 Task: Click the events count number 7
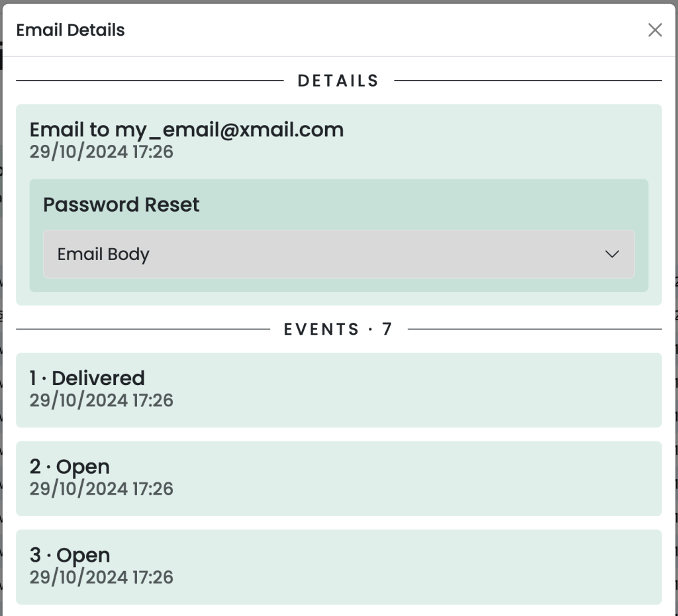click(387, 329)
